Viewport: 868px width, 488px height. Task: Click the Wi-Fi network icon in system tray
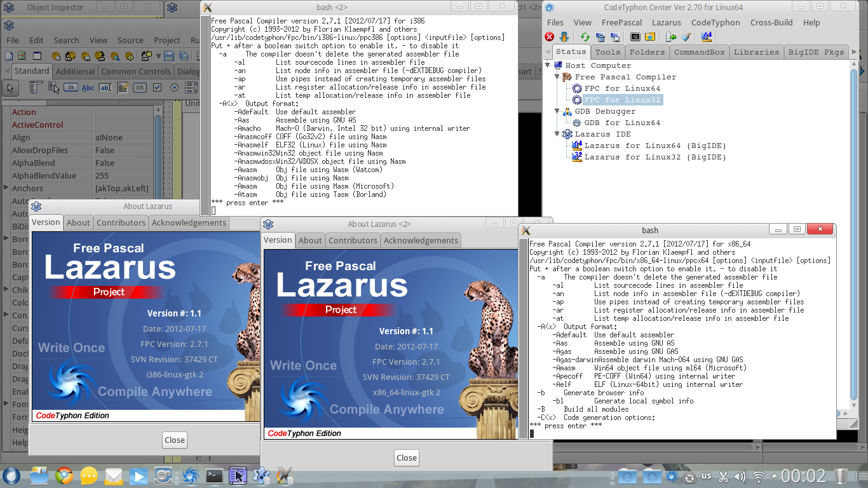click(x=758, y=476)
